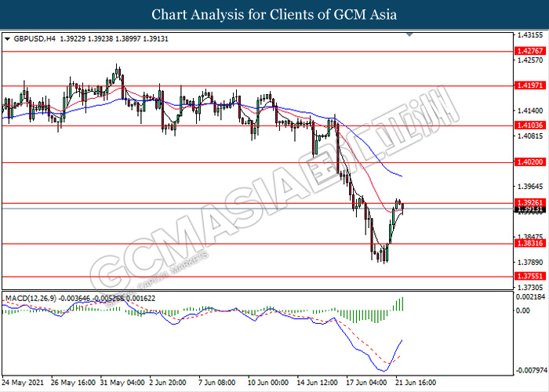Click the 1.41036 resistance level tag
Viewport: 549px width, 392px height.
[x=530, y=125]
